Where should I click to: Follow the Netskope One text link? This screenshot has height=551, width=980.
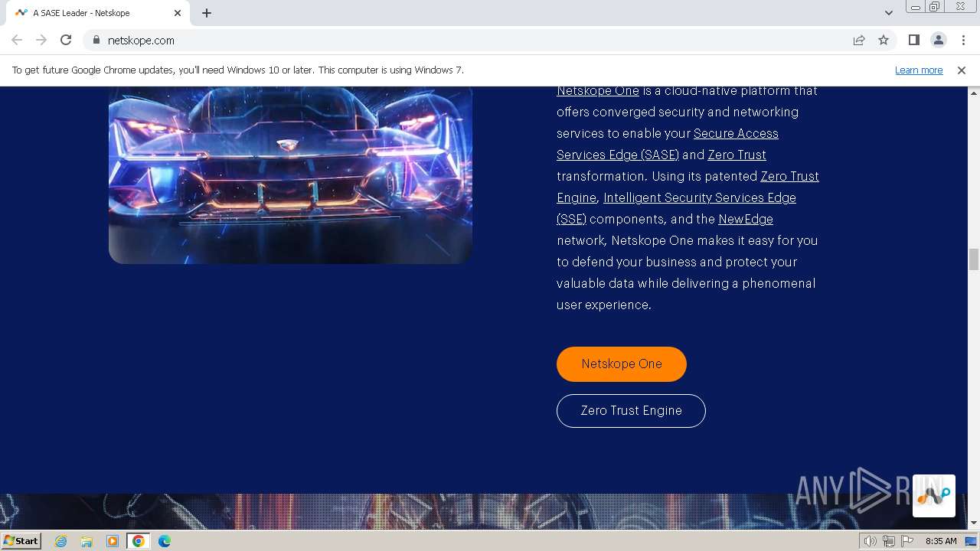(x=597, y=90)
